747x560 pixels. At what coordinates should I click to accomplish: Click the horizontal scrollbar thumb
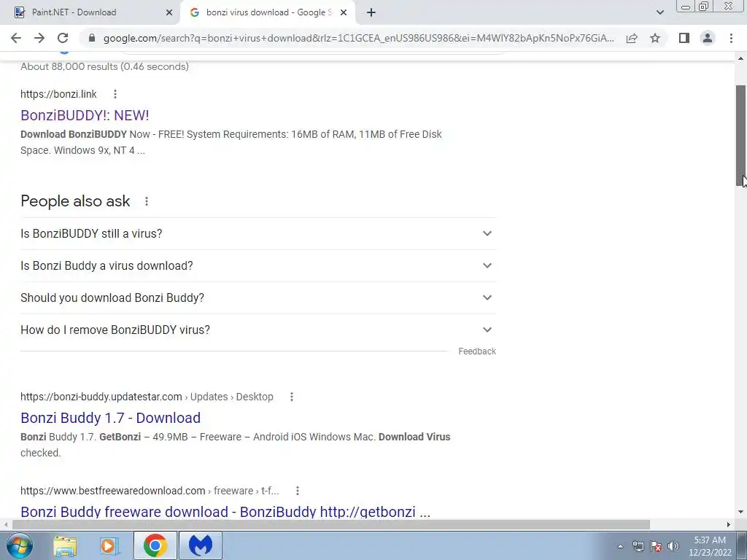tap(330, 524)
